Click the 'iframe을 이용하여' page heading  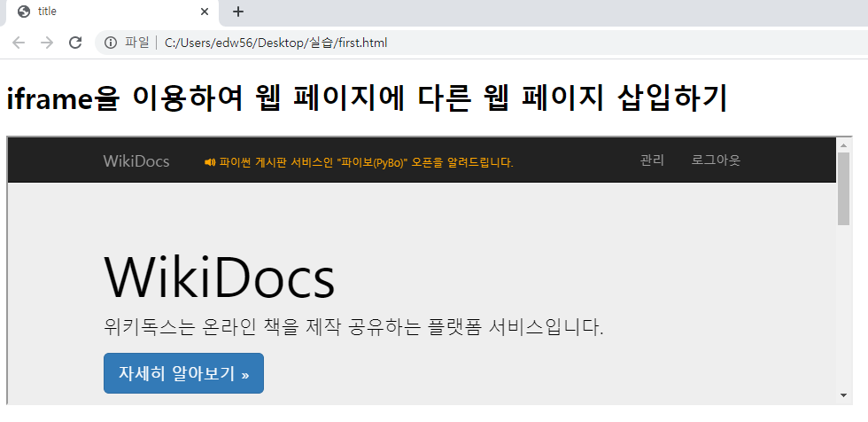(366, 98)
